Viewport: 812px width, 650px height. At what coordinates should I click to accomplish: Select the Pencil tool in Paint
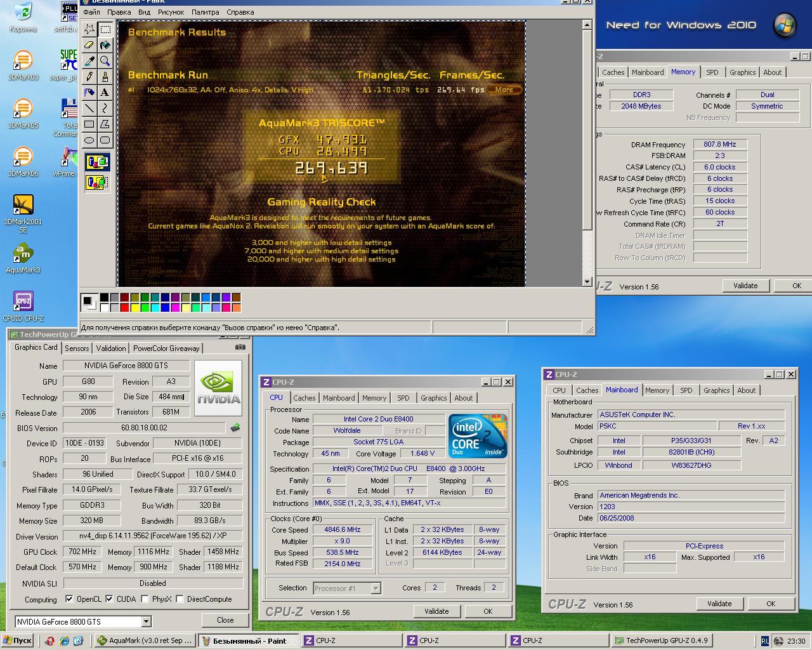point(89,77)
